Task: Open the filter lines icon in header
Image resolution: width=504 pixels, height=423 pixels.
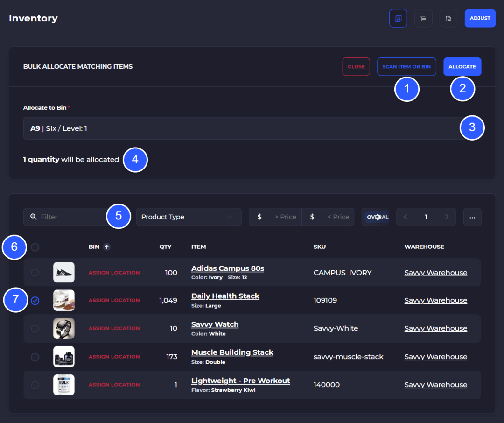Action: (423, 19)
